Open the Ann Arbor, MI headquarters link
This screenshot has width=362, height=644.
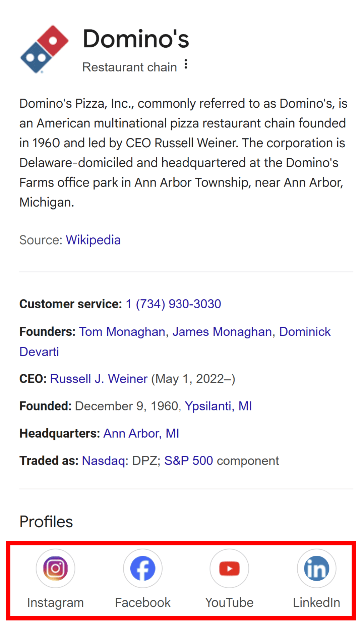coord(141,433)
